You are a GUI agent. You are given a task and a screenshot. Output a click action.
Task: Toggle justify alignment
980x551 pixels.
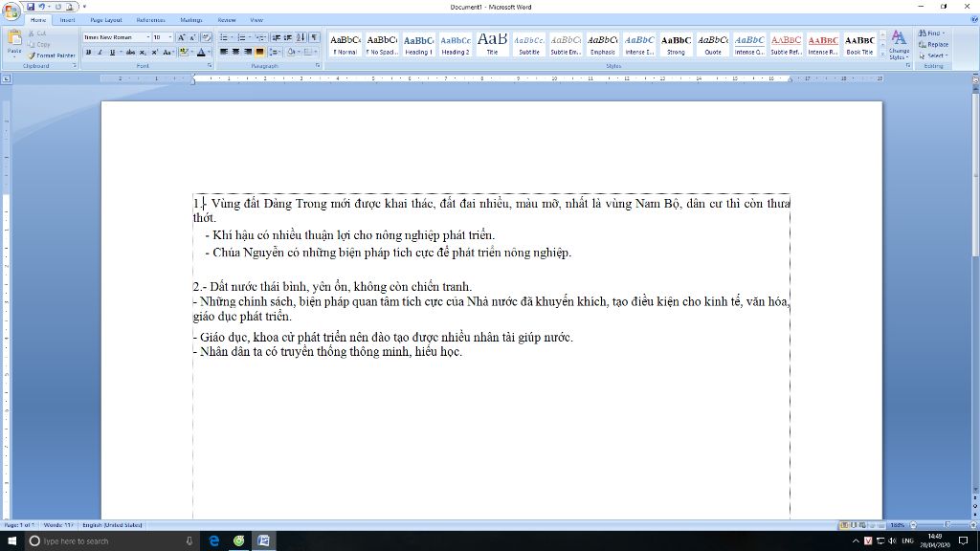pos(259,52)
